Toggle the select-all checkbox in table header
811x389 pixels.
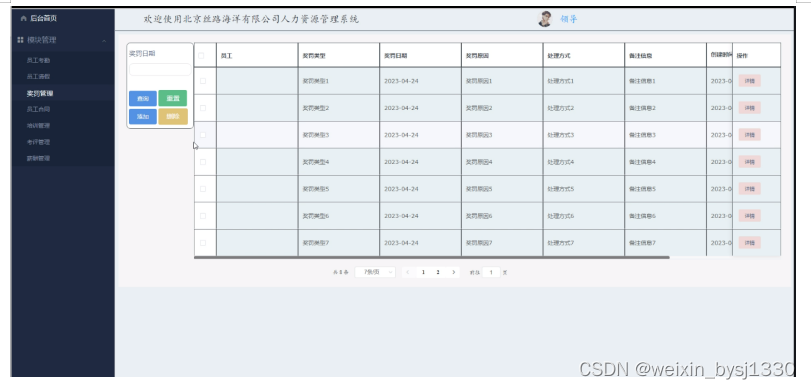point(202,56)
